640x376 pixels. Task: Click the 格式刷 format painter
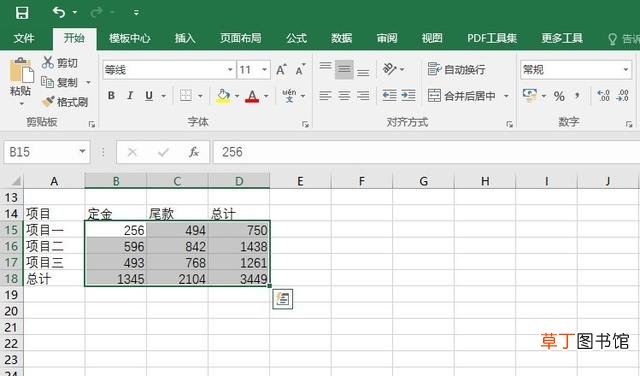click(x=65, y=102)
